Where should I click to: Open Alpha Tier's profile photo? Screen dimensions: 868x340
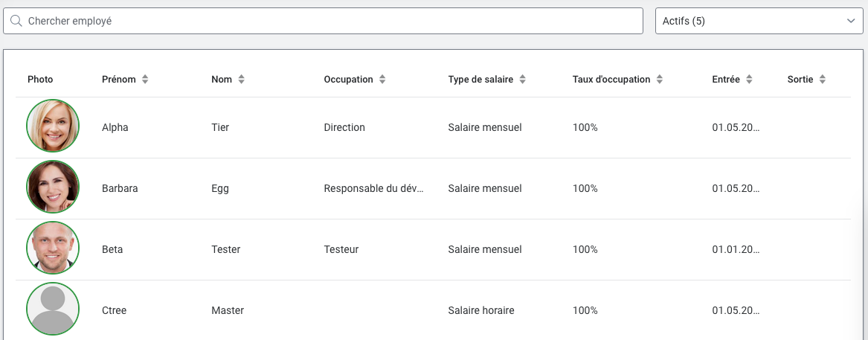[x=53, y=126]
